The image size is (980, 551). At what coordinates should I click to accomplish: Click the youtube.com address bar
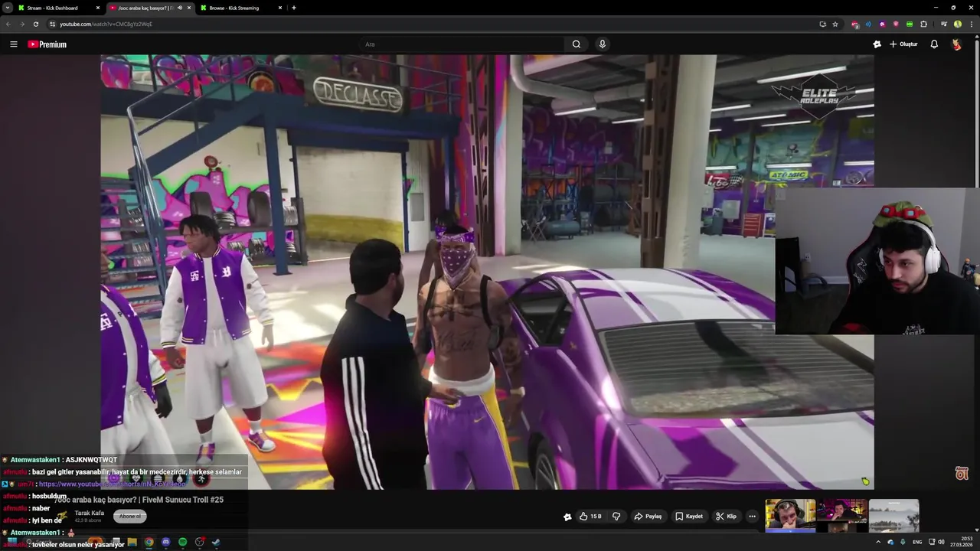[429, 24]
